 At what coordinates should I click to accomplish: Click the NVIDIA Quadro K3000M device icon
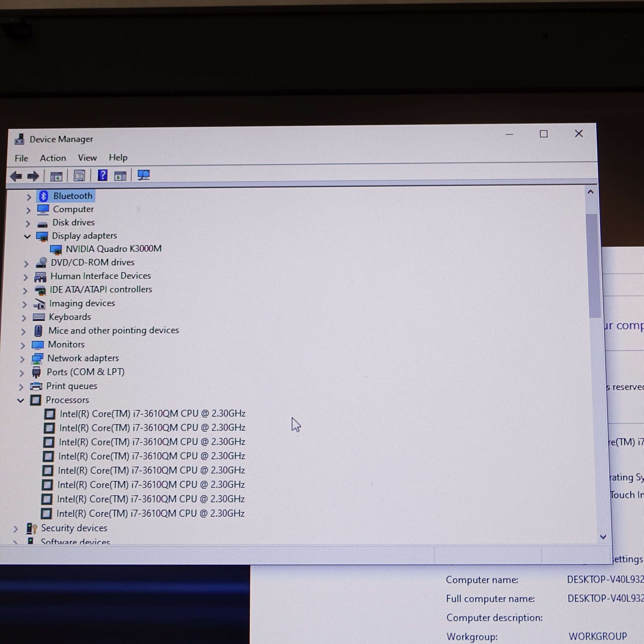tap(56, 249)
